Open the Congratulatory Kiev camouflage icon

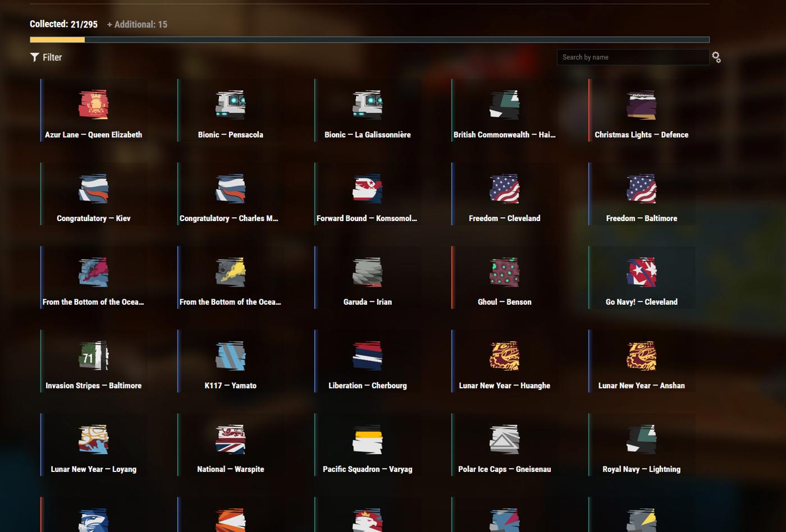(93, 188)
